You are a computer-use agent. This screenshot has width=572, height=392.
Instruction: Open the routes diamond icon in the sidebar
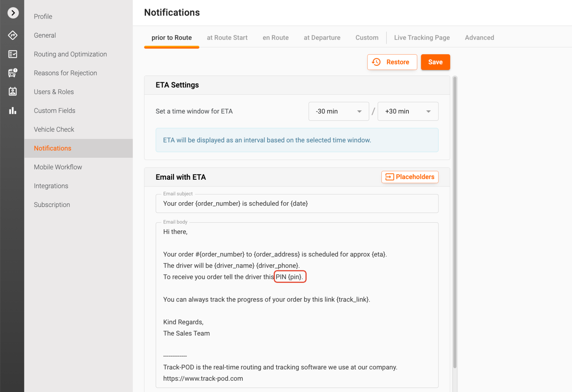point(12,35)
